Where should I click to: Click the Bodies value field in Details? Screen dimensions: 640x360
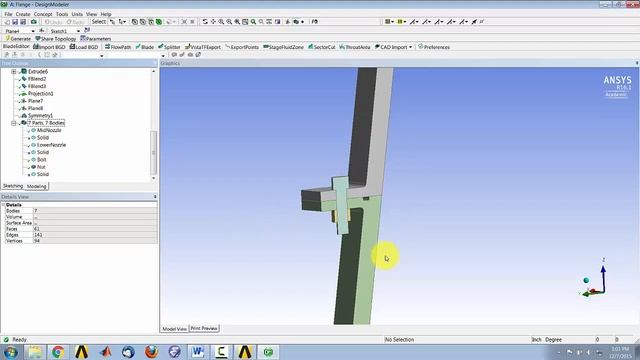tap(95, 211)
